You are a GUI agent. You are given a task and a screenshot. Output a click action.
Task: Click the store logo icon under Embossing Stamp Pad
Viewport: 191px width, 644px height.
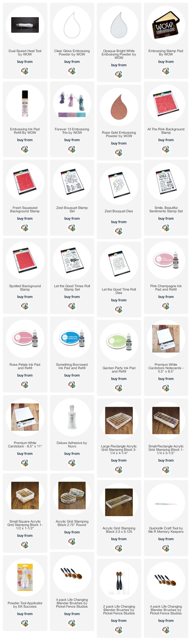(166, 71)
